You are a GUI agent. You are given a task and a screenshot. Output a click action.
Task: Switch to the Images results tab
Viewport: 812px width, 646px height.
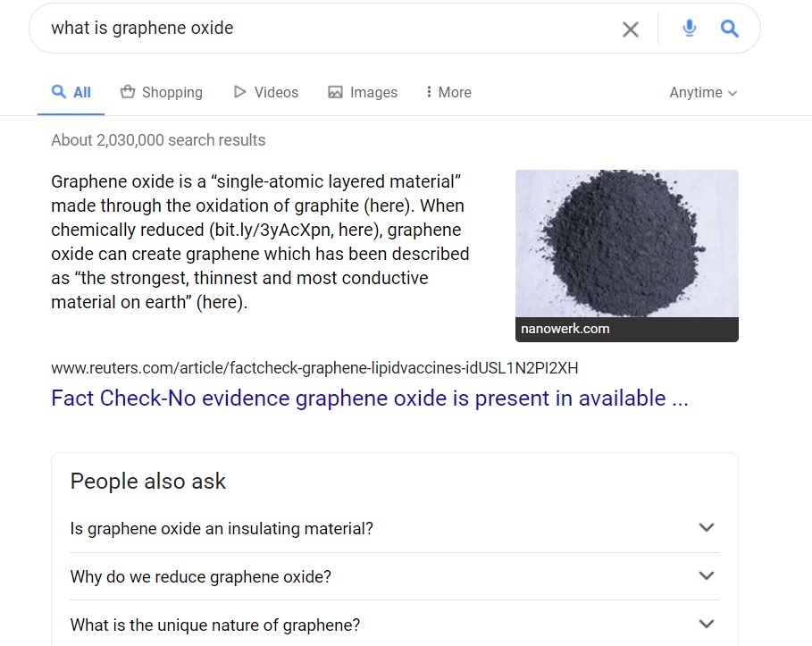(x=373, y=93)
